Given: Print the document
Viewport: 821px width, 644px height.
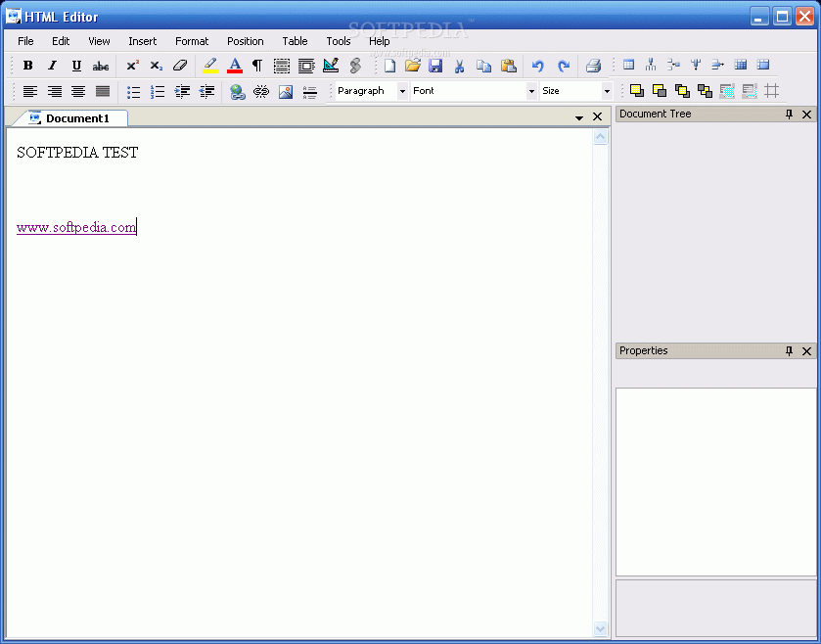Looking at the screenshot, I should (593, 66).
